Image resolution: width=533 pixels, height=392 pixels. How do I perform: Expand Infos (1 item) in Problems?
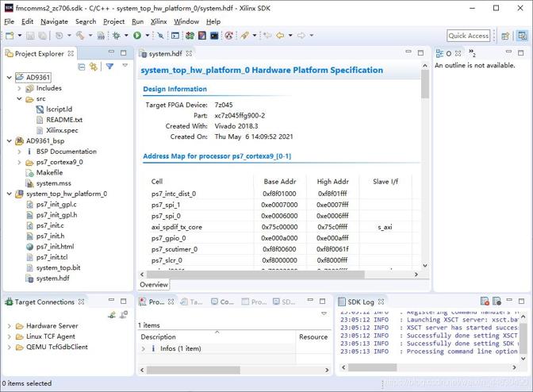click(144, 348)
